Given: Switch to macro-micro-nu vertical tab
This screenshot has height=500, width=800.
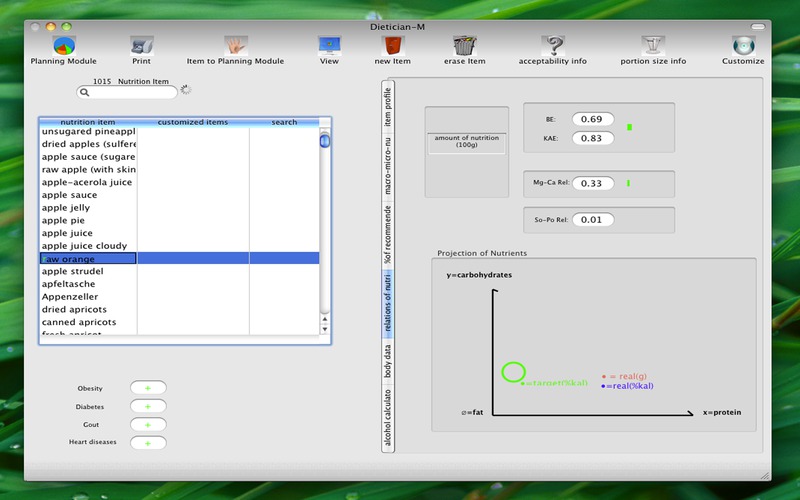Looking at the screenshot, I should click(x=388, y=166).
